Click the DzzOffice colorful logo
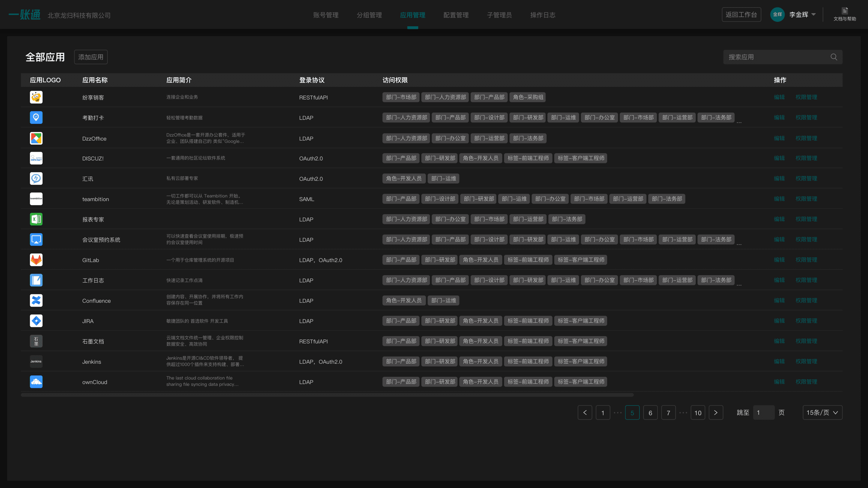Screen dimensions: 868x488 click(x=36, y=138)
